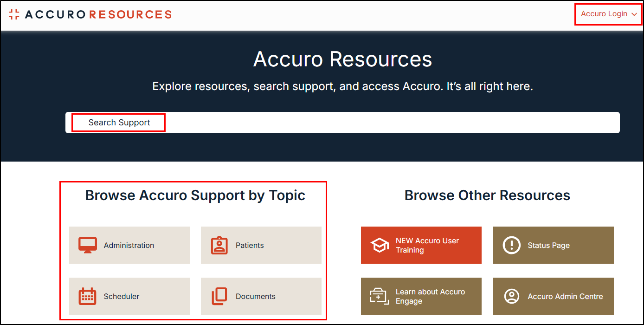Select the Patients ID badge icon
This screenshot has height=325, width=644.
coord(218,245)
